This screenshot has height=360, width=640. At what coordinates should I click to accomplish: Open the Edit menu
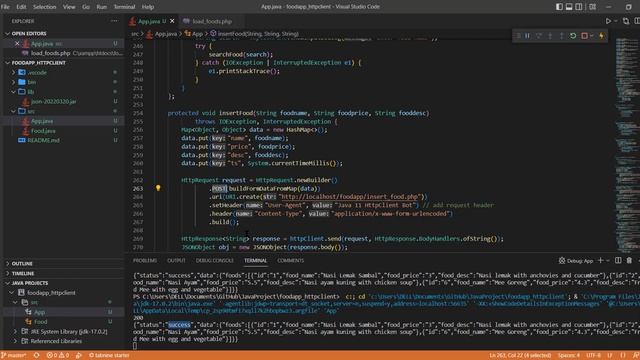coord(21,7)
